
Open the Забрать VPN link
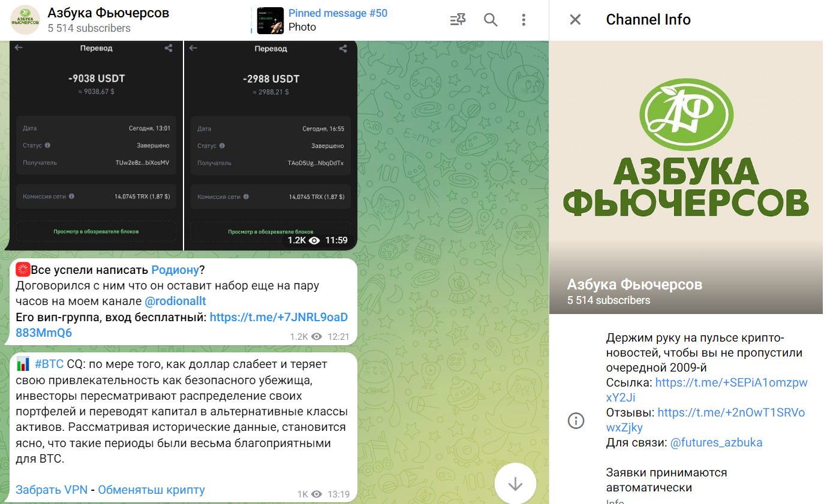(52, 490)
